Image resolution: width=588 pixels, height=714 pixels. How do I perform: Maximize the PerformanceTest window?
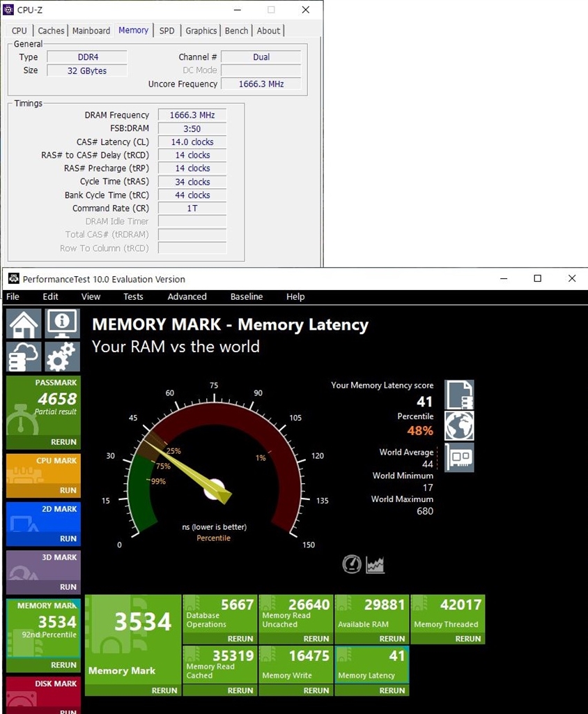(x=537, y=279)
